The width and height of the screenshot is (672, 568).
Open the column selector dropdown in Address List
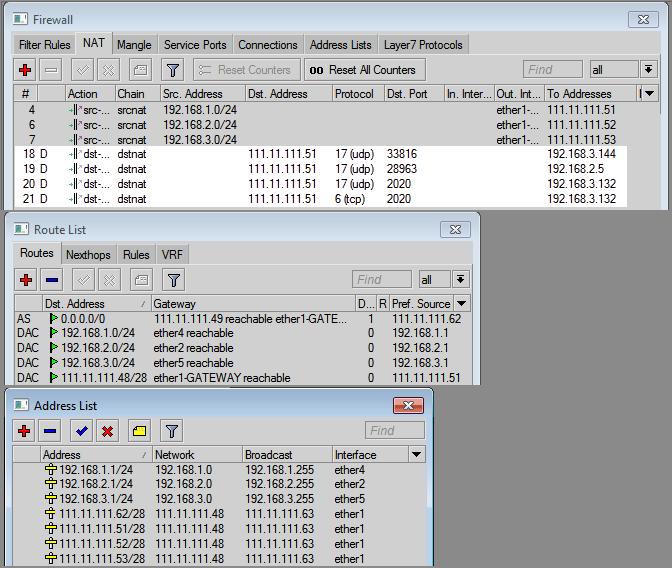coord(417,455)
